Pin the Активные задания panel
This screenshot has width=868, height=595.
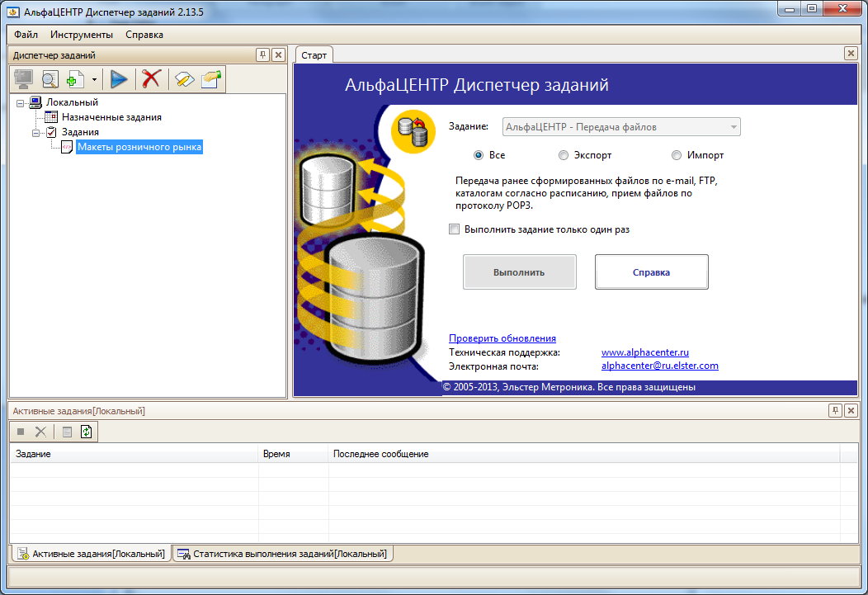[x=835, y=410]
